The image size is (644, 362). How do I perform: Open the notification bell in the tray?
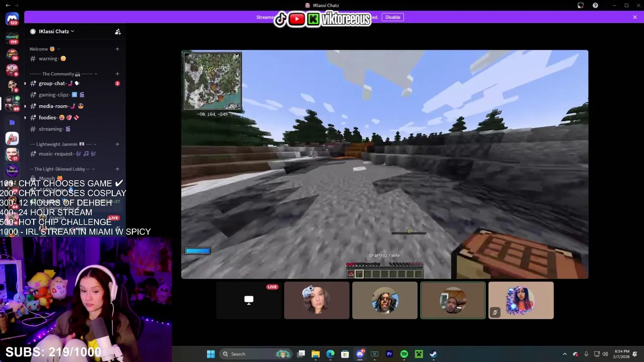pyautogui.click(x=635, y=354)
